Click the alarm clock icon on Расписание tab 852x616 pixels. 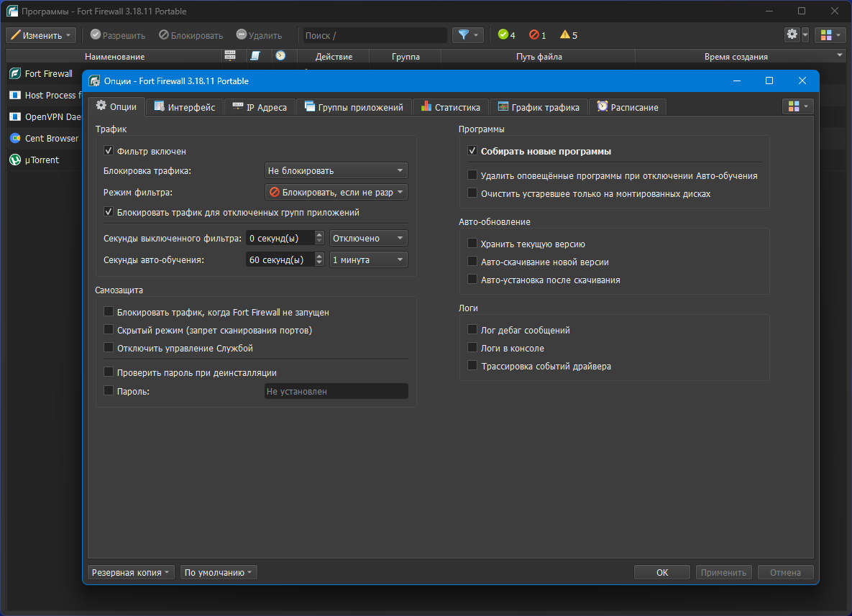(x=602, y=106)
